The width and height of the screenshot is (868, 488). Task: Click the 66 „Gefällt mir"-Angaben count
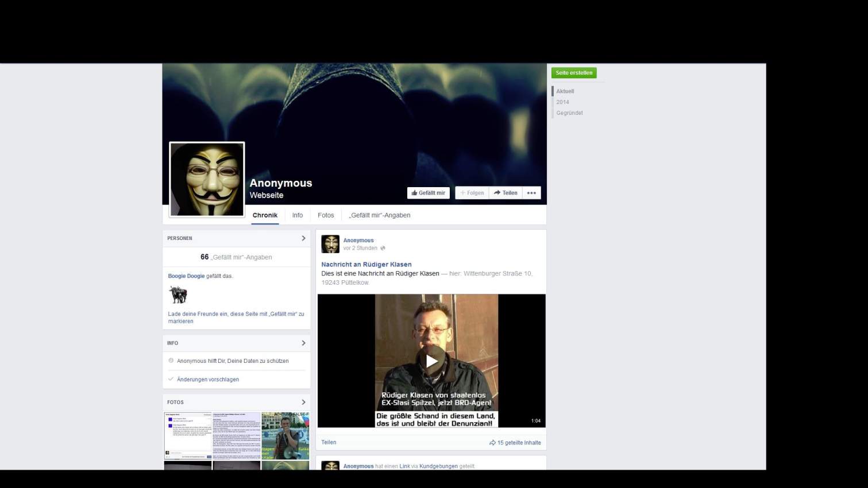pos(236,257)
